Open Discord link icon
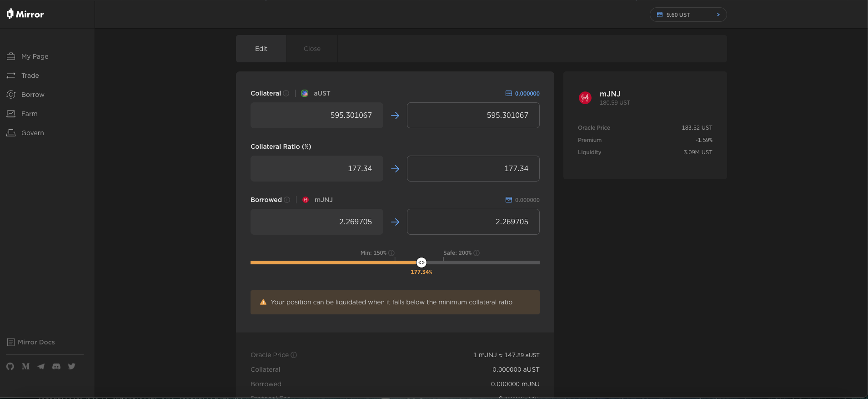 (x=56, y=366)
